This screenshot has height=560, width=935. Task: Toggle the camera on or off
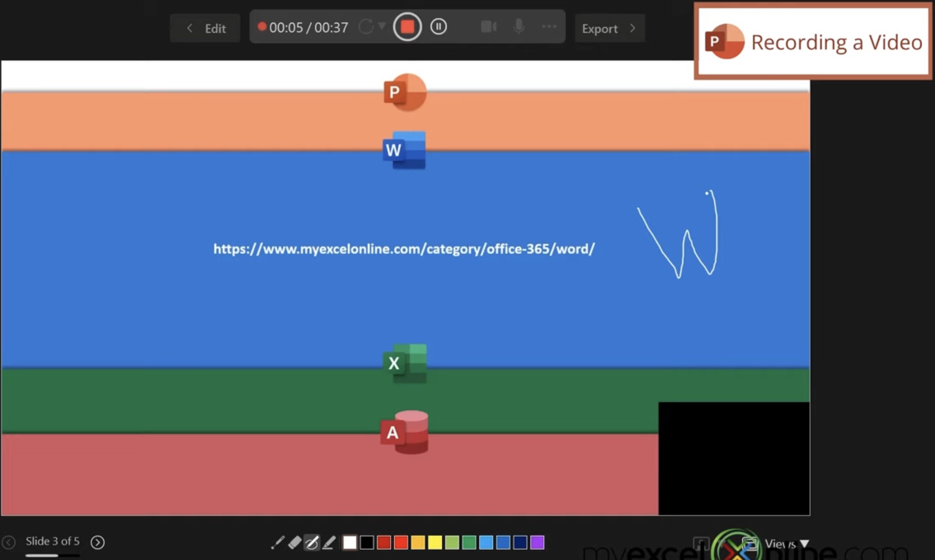[489, 27]
